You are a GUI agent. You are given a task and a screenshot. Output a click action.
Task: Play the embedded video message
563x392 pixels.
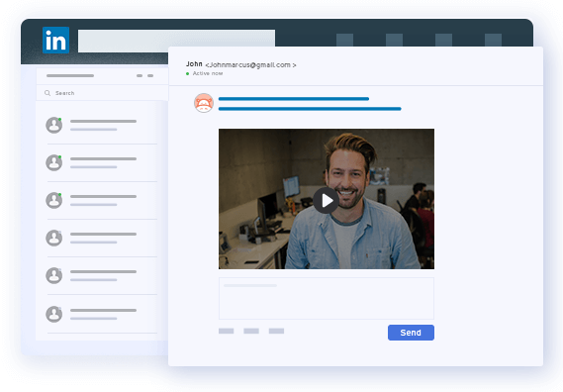click(326, 201)
